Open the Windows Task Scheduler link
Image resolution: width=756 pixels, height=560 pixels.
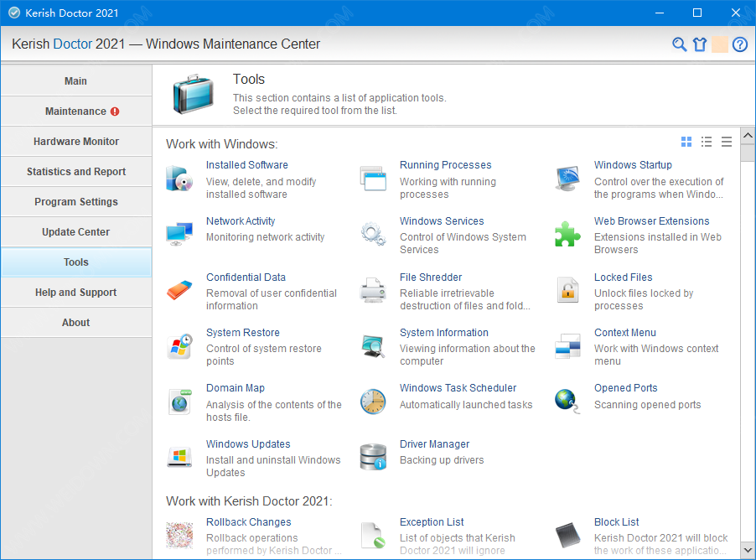[458, 388]
